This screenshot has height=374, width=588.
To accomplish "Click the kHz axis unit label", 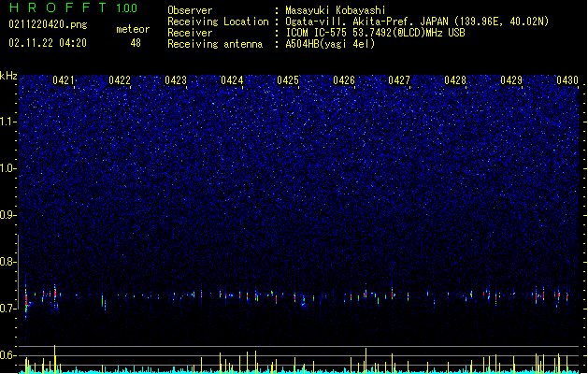I will click(x=8, y=76).
